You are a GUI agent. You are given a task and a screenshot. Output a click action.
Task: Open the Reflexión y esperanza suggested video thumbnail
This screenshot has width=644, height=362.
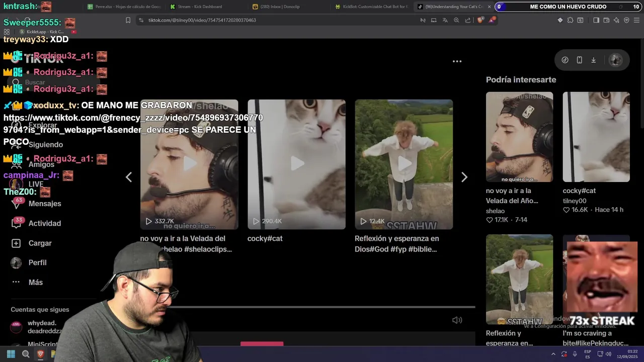[519, 279]
